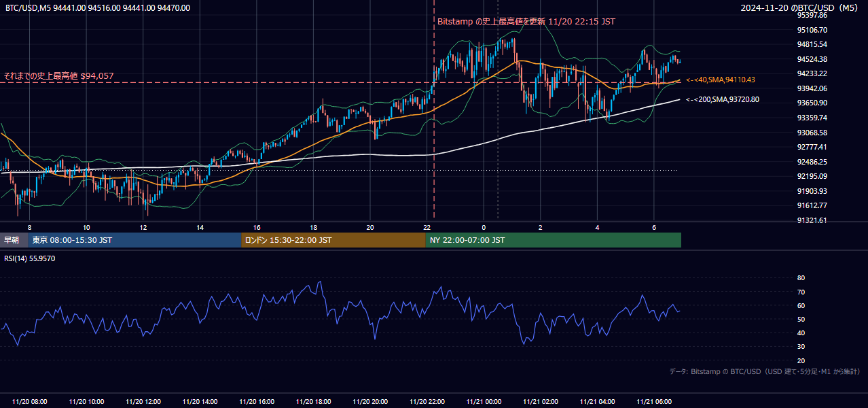Click hour tick 22 under price chart

click(x=427, y=227)
